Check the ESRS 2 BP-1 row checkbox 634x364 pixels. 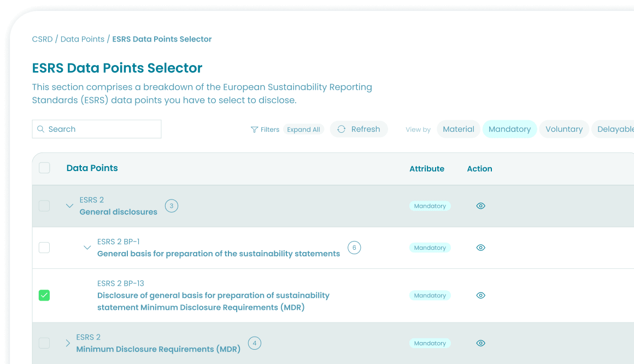44,248
